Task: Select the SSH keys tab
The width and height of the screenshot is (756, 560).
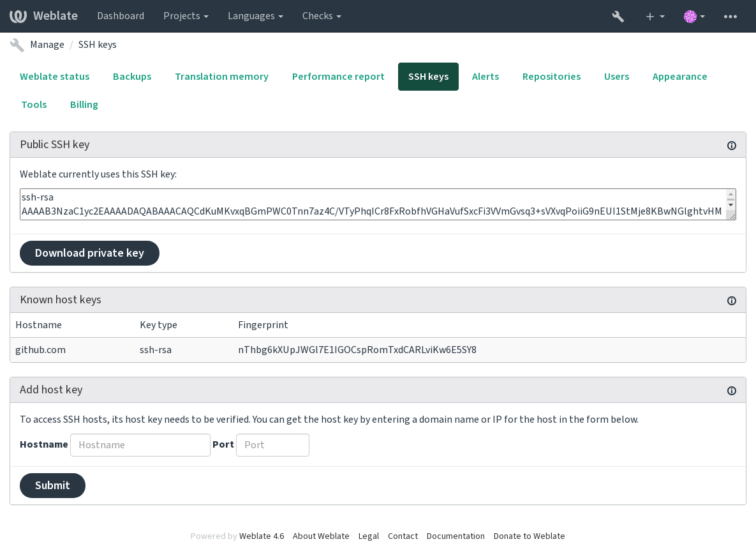Action: (x=428, y=76)
